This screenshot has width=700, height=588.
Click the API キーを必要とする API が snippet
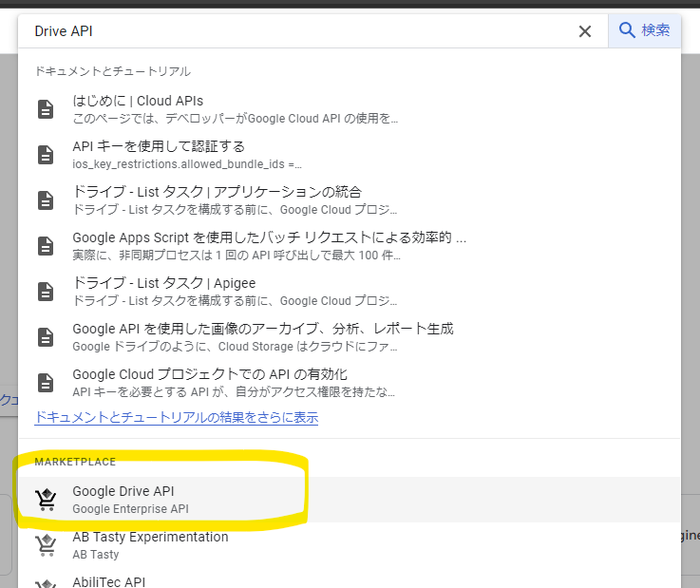[234, 392]
